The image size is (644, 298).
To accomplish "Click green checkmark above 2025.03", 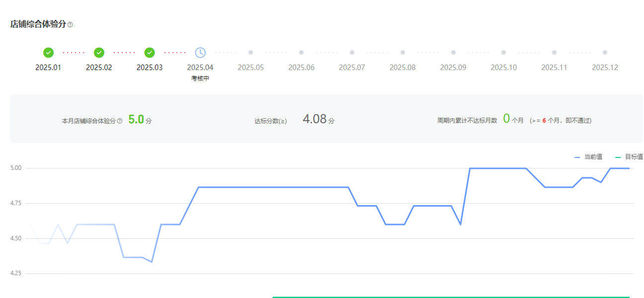I will point(150,52).
